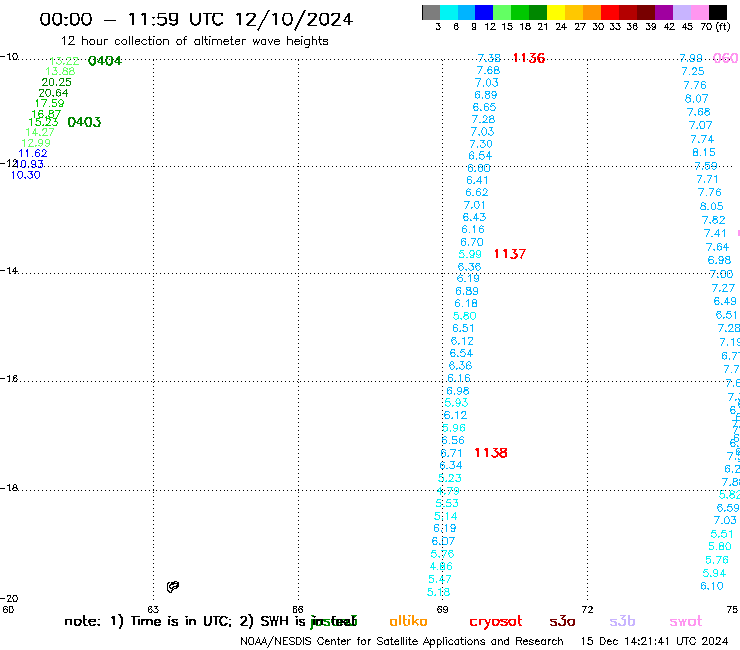Click the small island outline on the map
The image size is (740, 650).
[x=173, y=587]
